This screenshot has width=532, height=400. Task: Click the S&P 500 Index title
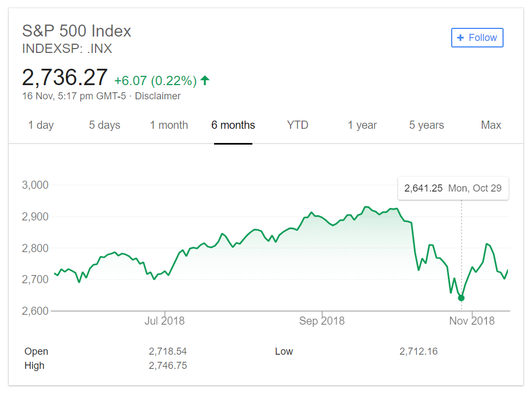pyautogui.click(x=76, y=31)
